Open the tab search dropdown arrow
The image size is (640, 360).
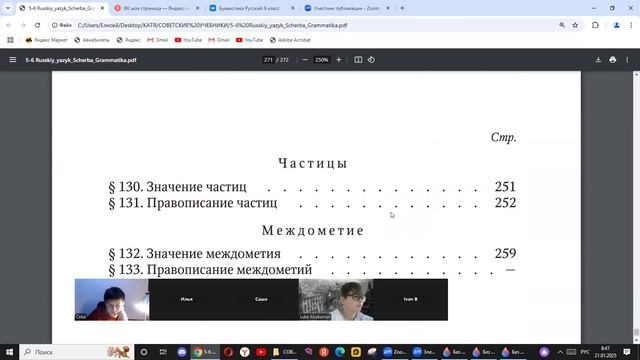(8, 8)
